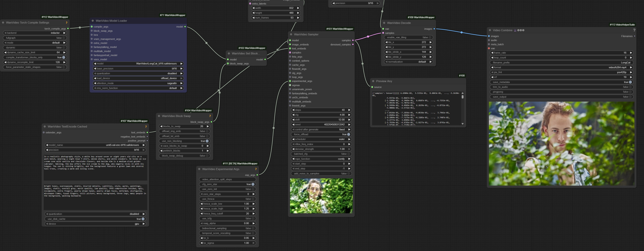Toggle force_offload in WanVideo Sampler
644x251 pixels.
pyautogui.click(x=348, y=134)
